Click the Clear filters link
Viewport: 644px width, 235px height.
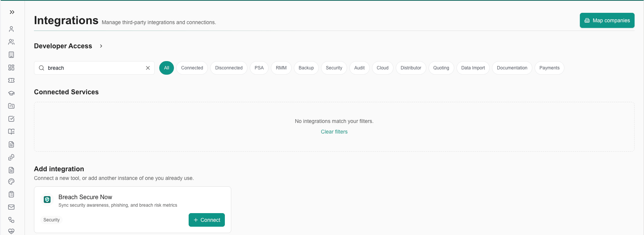click(x=334, y=132)
